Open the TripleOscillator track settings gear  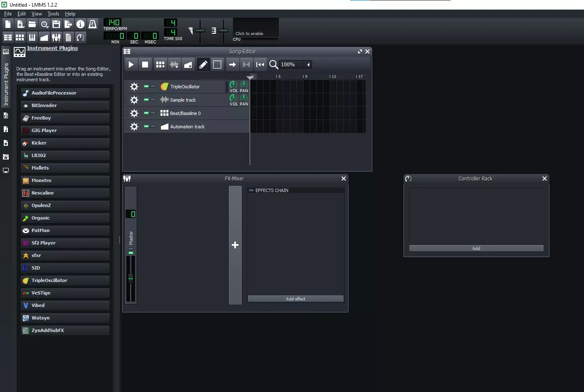(134, 87)
